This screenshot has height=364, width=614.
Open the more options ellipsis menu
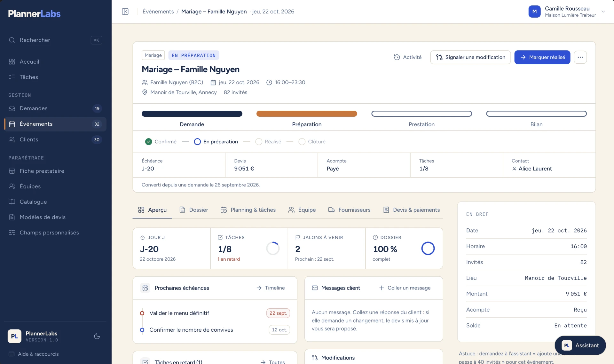[x=580, y=57]
